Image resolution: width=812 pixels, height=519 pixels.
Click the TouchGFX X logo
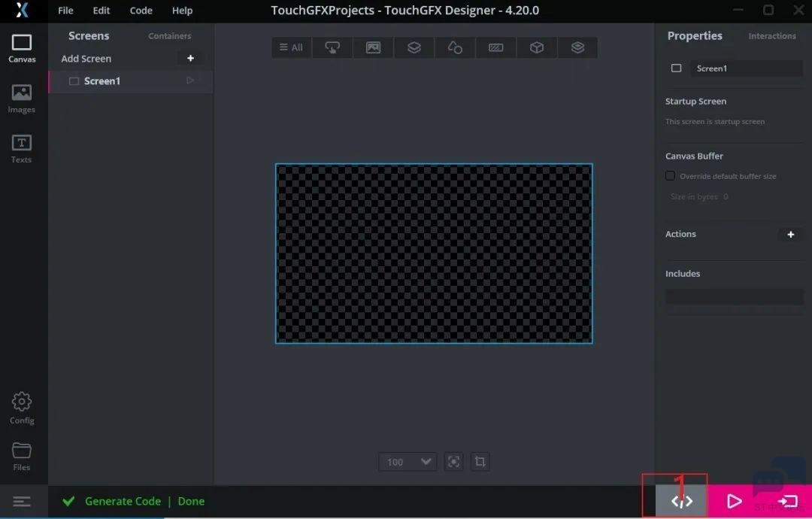point(23,11)
